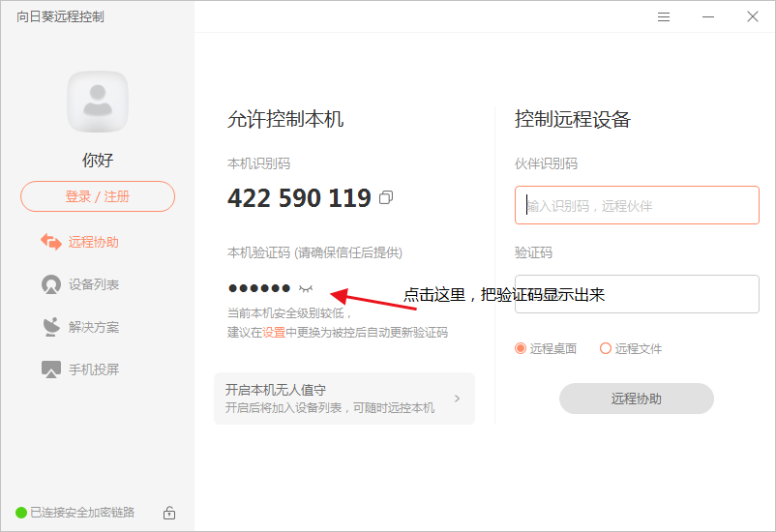This screenshot has height=532, width=776.
Task: Click the 设备列表 sidebar icon
Action: click(51, 284)
